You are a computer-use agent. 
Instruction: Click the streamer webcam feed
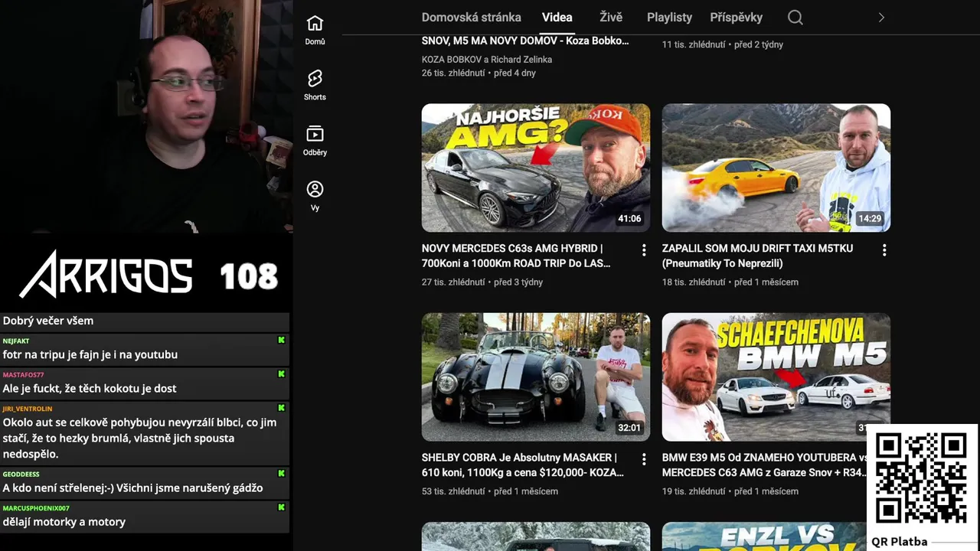(145, 116)
